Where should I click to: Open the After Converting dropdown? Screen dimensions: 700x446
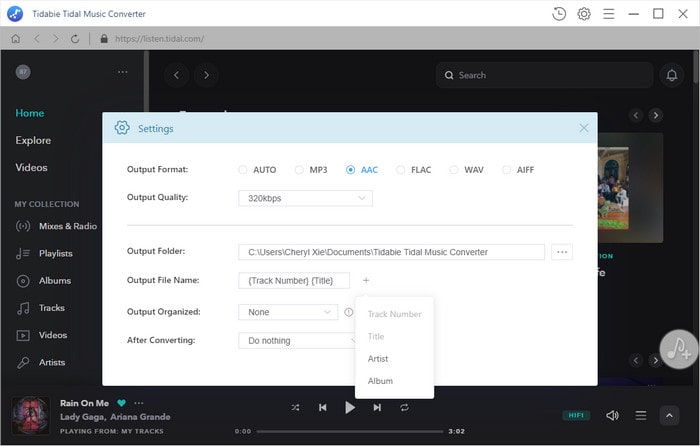tap(297, 341)
